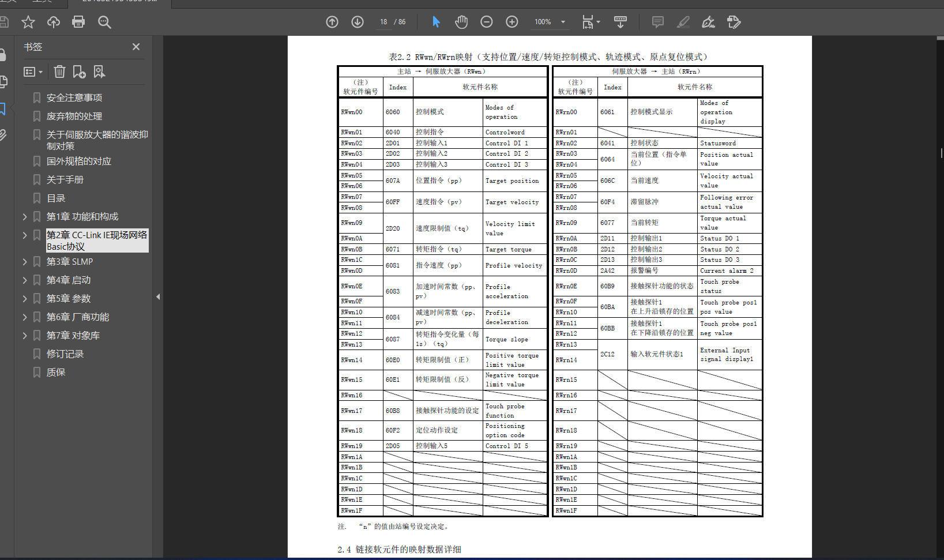Open the bookmark options dropdown menu
Viewport: 944px width, 560px height.
[x=33, y=72]
